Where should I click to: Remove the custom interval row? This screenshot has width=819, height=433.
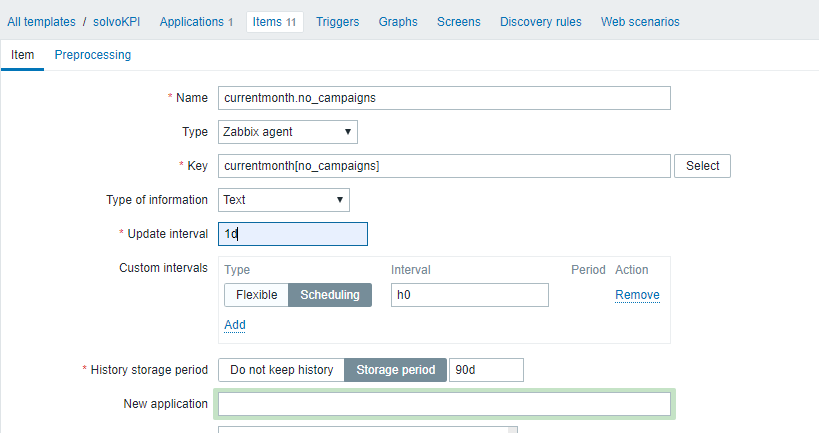(x=637, y=295)
